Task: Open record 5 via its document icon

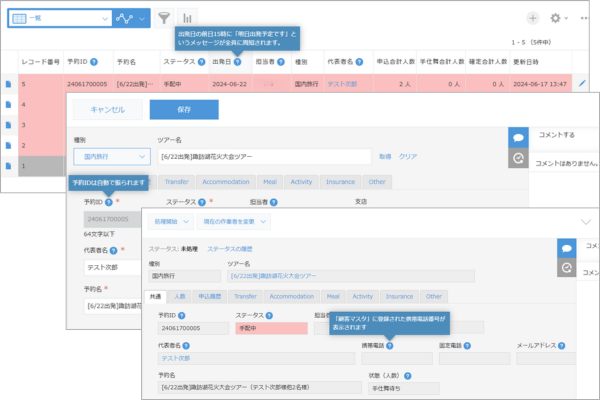Action: [x=8, y=84]
